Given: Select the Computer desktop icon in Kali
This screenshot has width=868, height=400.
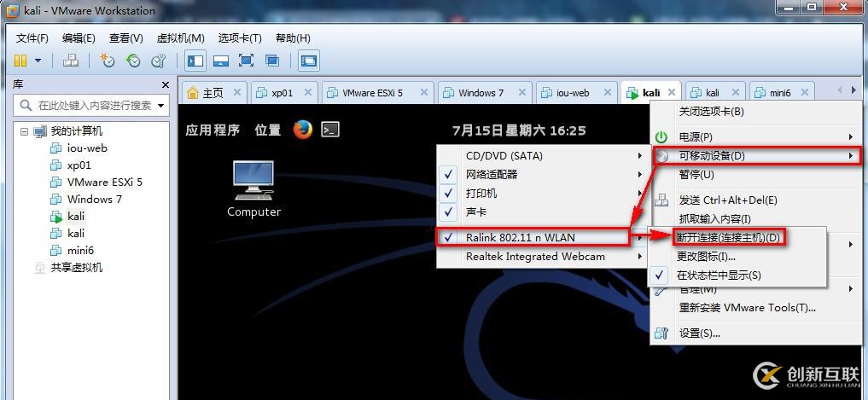Looking at the screenshot, I should click(253, 189).
